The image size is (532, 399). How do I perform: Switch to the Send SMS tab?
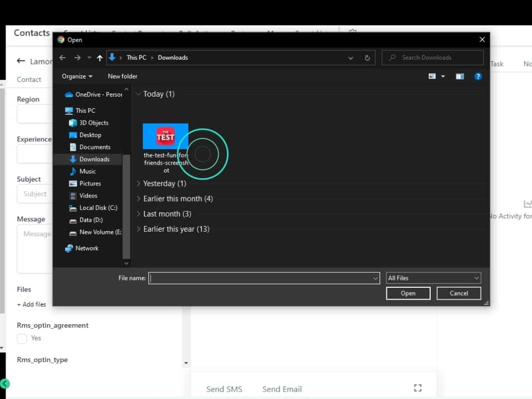224,389
